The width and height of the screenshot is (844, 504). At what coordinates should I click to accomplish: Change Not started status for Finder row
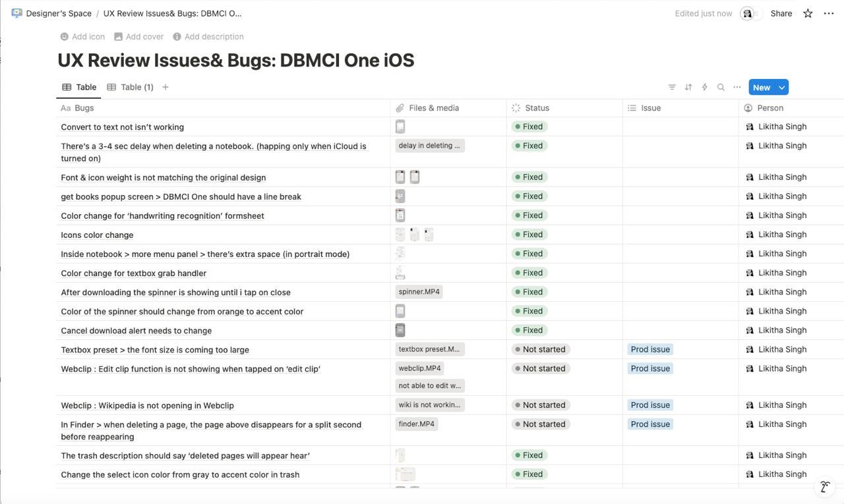[x=540, y=424]
